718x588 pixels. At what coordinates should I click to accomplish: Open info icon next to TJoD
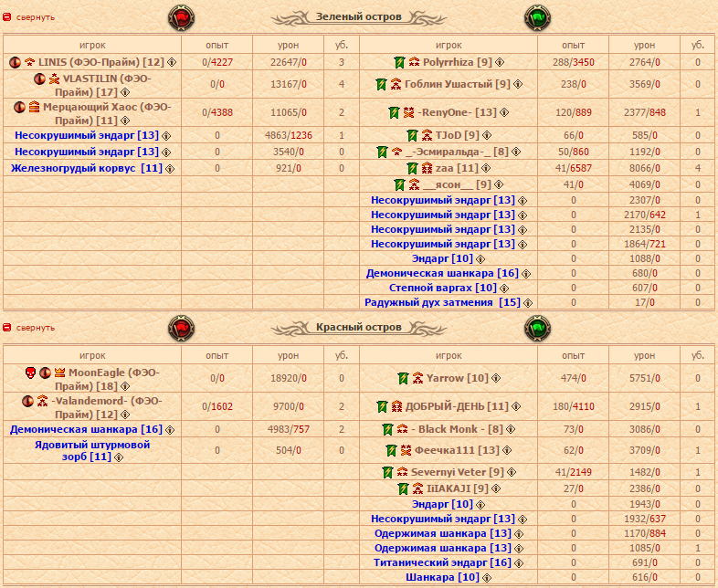pos(487,135)
